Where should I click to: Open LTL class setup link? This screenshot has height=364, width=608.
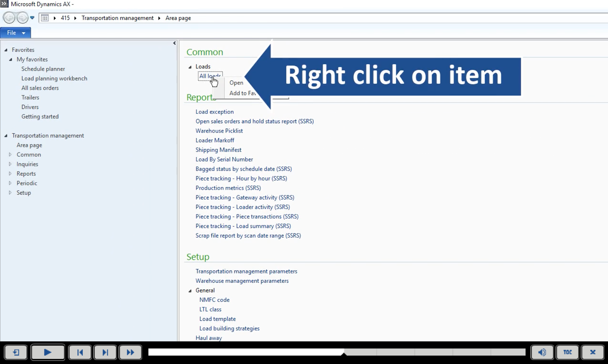click(x=210, y=309)
